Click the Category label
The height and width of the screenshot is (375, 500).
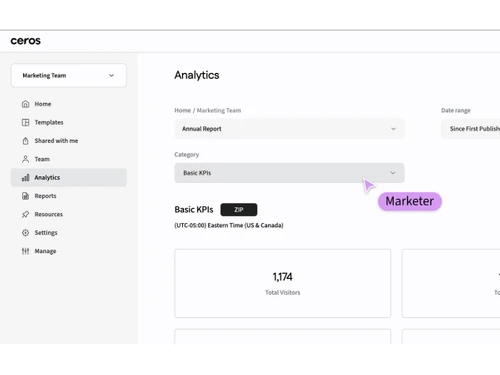click(x=187, y=154)
